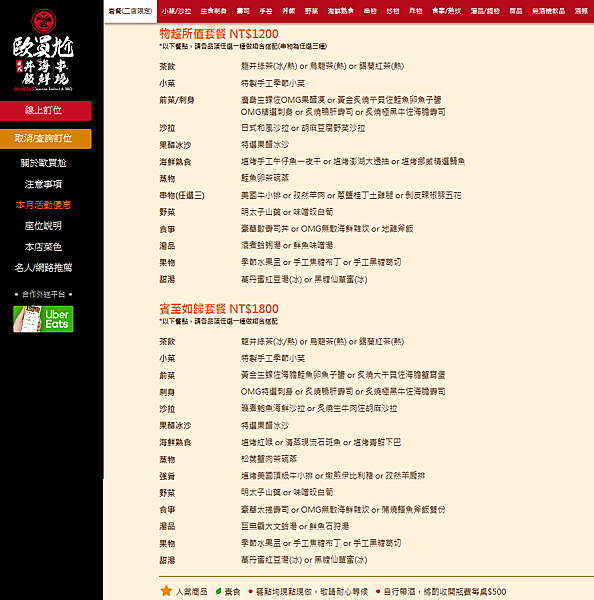594x600 pixels.
Task: Switch to the 酒類 tab
Action: [581, 11]
